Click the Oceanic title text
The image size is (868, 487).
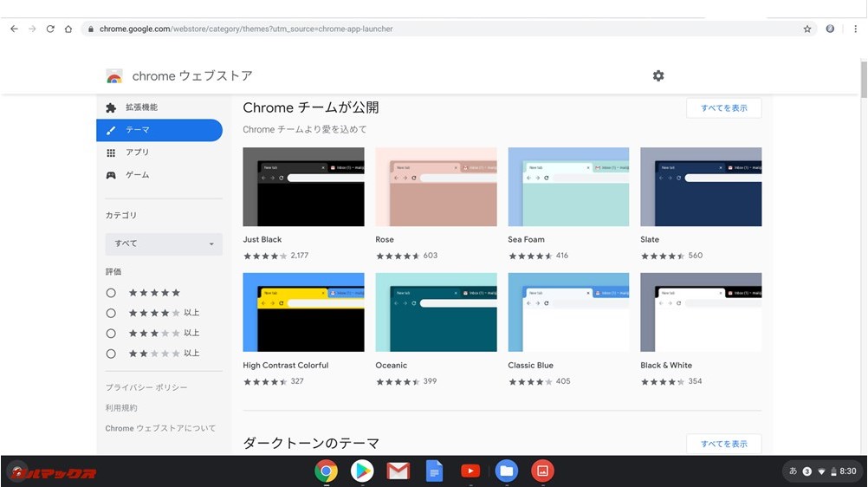tap(392, 365)
